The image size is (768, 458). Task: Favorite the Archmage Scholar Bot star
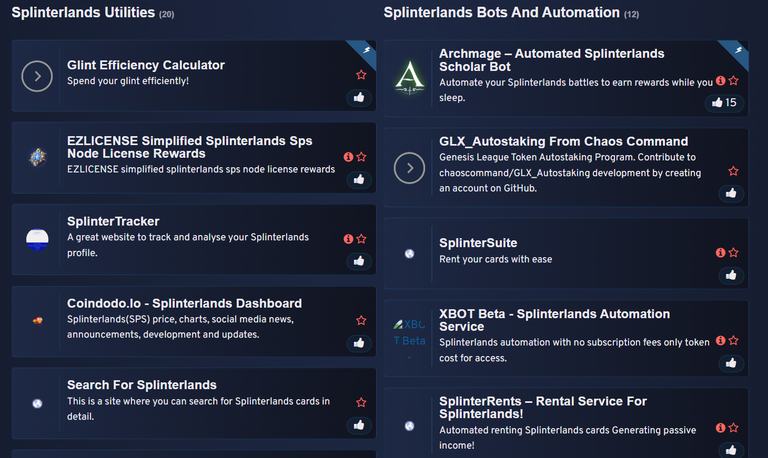pos(733,80)
